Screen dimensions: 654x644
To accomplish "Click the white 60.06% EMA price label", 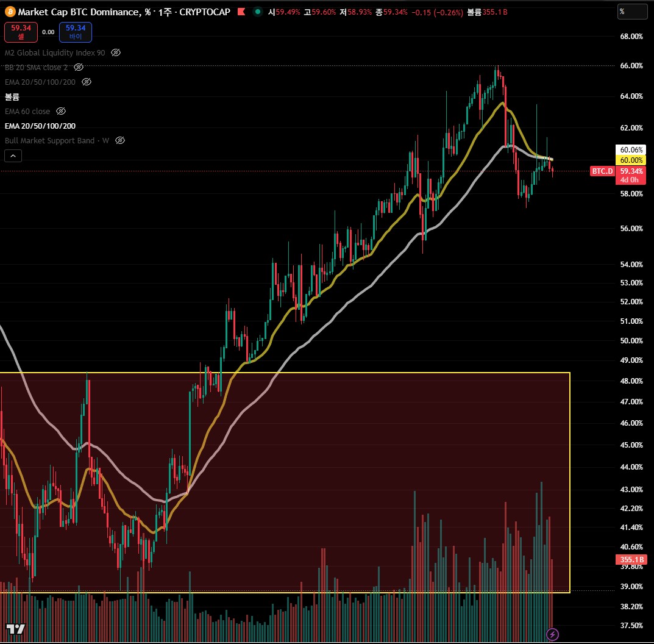I will click(x=631, y=150).
